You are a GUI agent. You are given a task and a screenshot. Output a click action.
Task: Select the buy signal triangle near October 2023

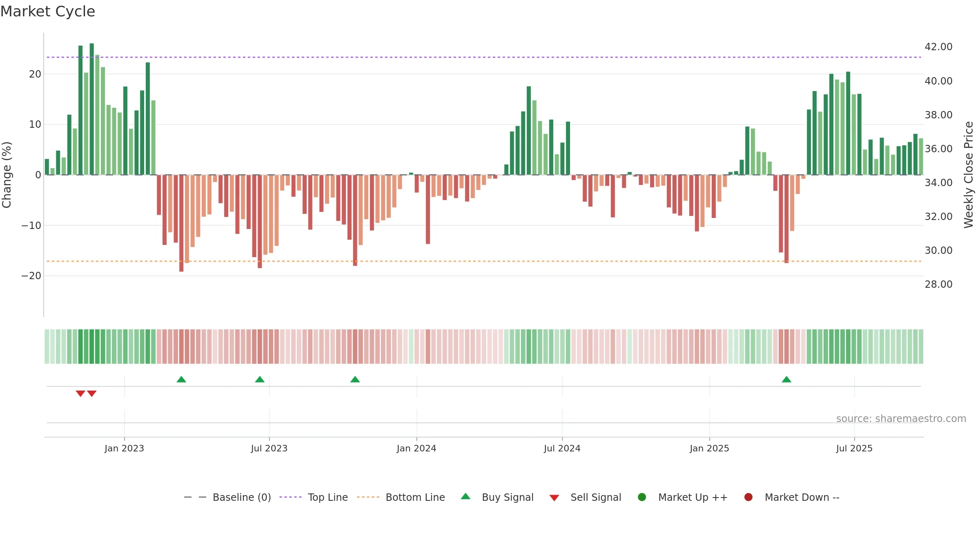355,379
